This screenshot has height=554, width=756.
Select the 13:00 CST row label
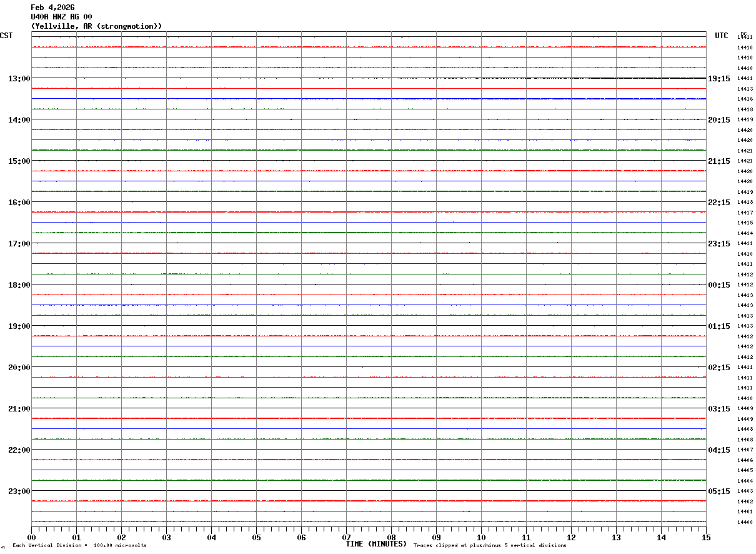(x=19, y=79)
